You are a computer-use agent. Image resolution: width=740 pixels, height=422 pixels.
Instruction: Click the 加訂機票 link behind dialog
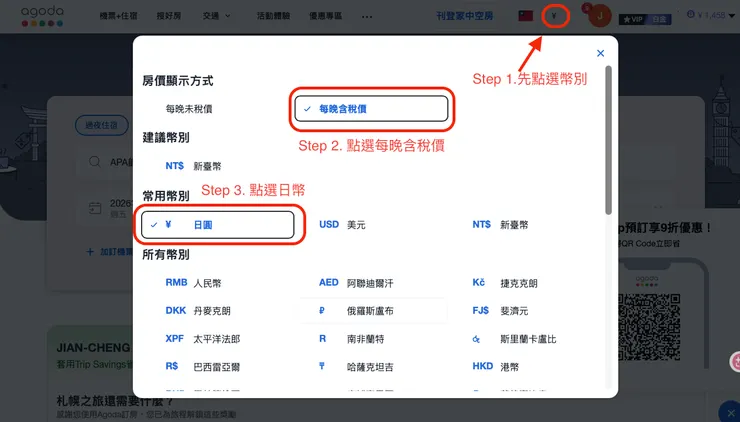pos(110,252)
